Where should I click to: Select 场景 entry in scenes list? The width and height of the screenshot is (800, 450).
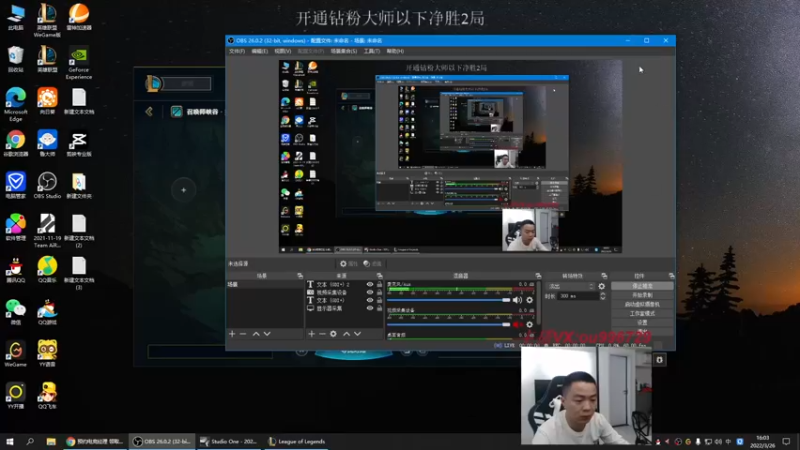(x=265, y=284)
